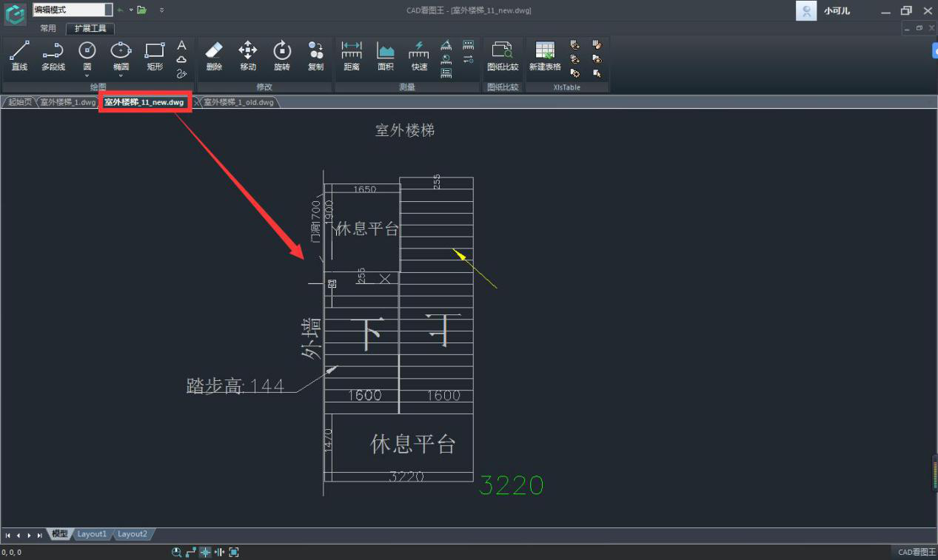Click the 删除 eraser tool
The width and height of the screenshot is (938, 560).
[213, 55]
